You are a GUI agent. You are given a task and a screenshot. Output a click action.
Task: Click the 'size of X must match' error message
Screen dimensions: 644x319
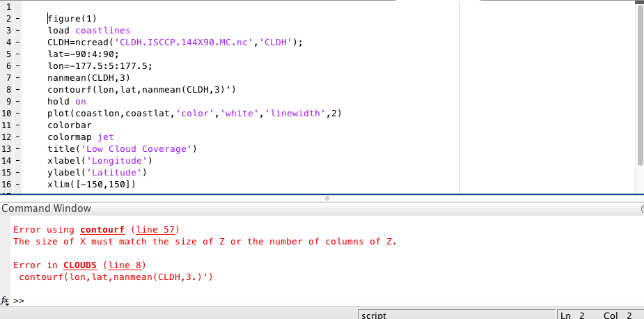tap(205, 242)
